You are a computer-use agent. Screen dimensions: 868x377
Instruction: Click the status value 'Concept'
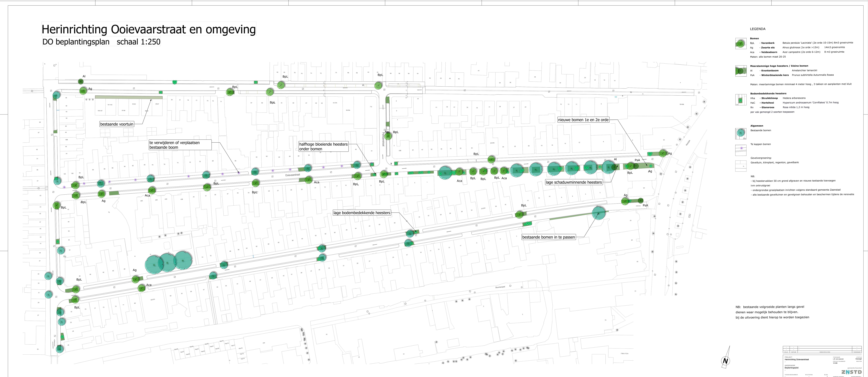pos(859,359)
